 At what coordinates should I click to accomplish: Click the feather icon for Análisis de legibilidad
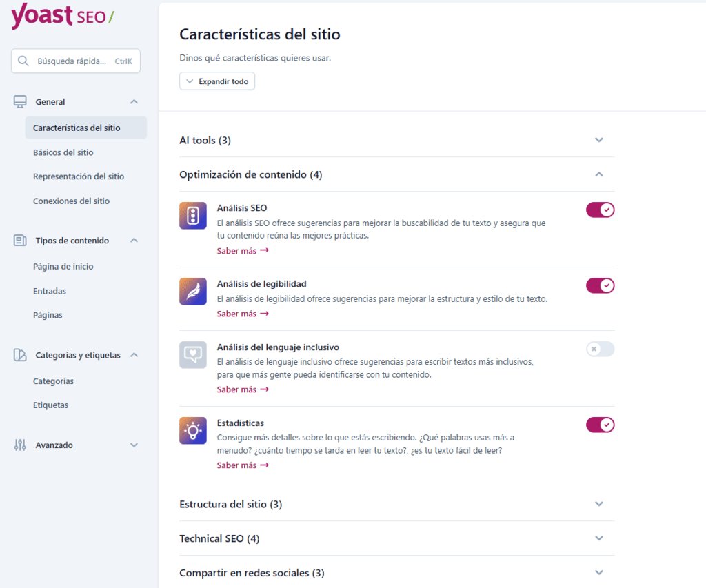click(x=192, y=292)
